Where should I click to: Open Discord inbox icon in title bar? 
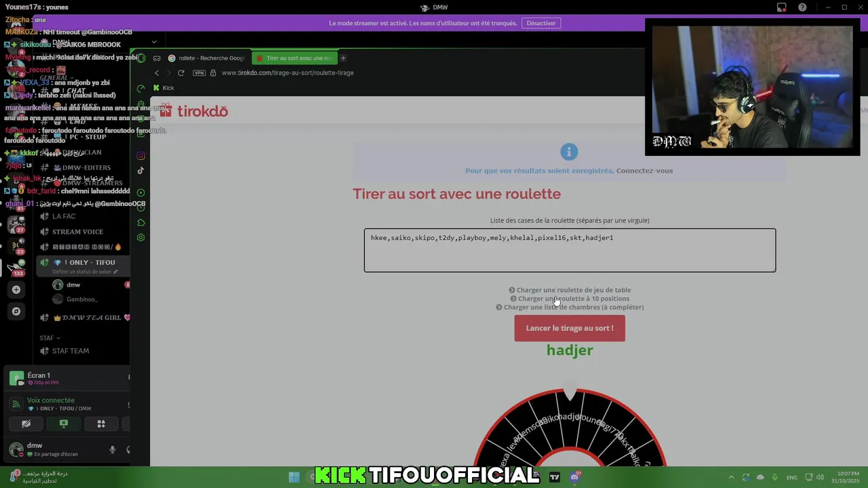tap(782, 7)
